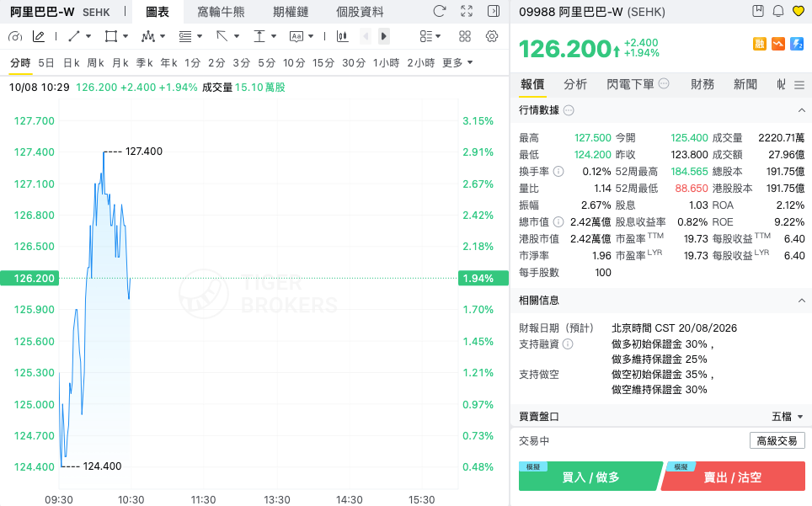Select the 5日 timeframe
The image size is (812, 506).
pyautogui.click(x=46, y=62)
